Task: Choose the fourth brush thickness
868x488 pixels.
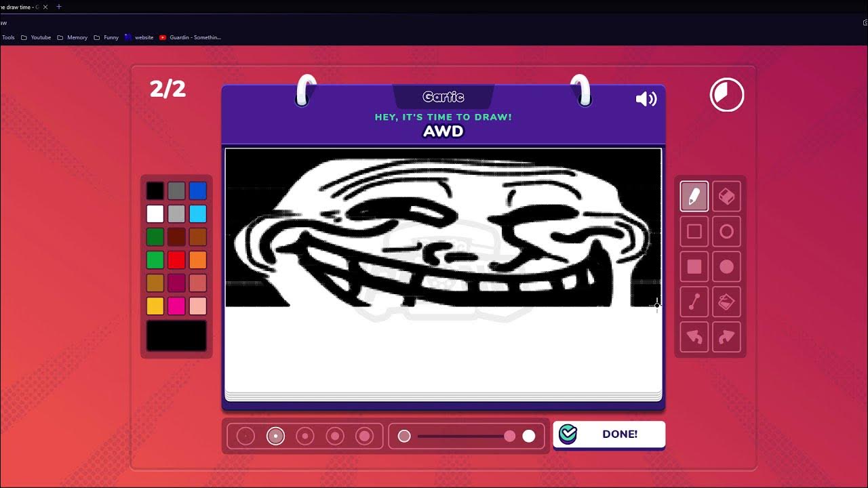Action: tap(335, 436)
